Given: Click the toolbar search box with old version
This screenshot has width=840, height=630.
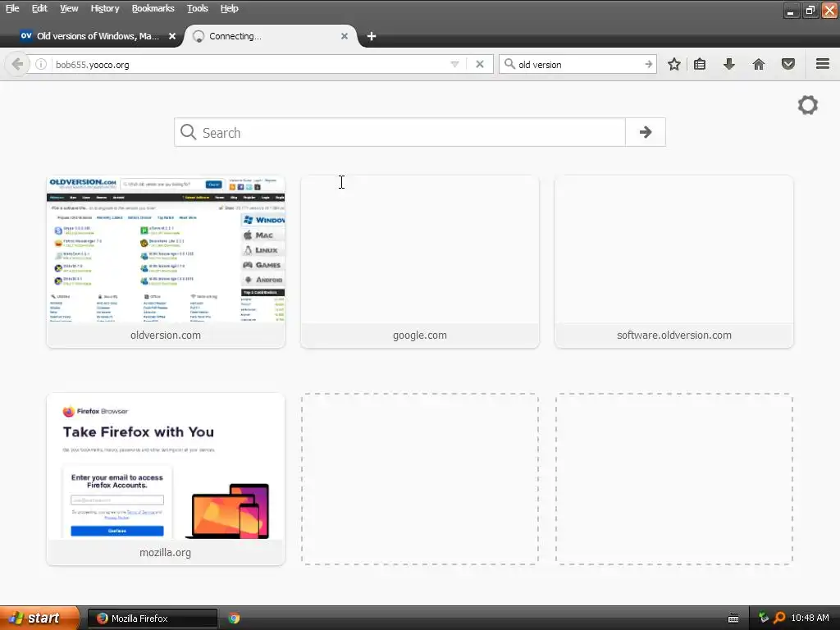Looking at the screenshot, I should pos(578,64).
